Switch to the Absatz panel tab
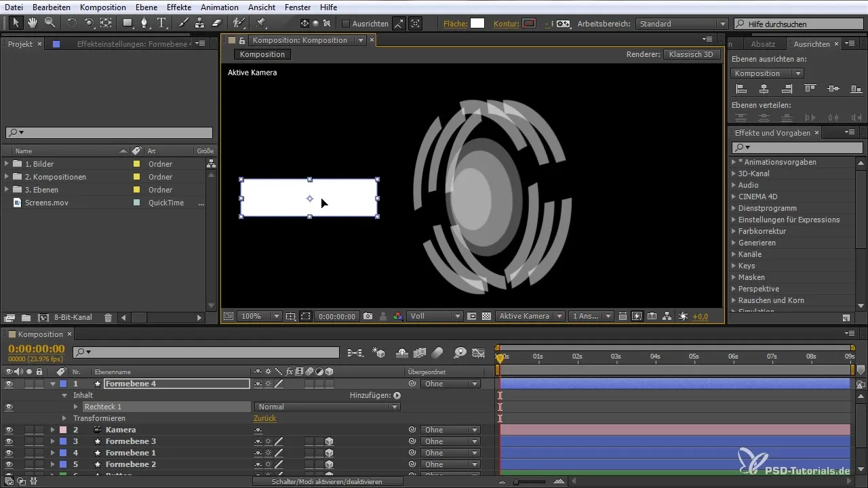 point(764,43)
